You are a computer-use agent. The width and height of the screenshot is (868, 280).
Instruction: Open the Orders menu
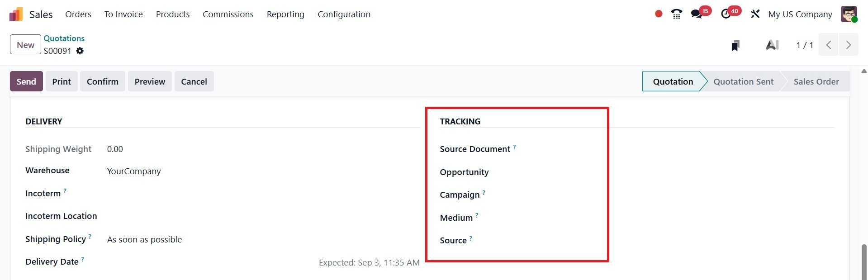pos(78,14)
